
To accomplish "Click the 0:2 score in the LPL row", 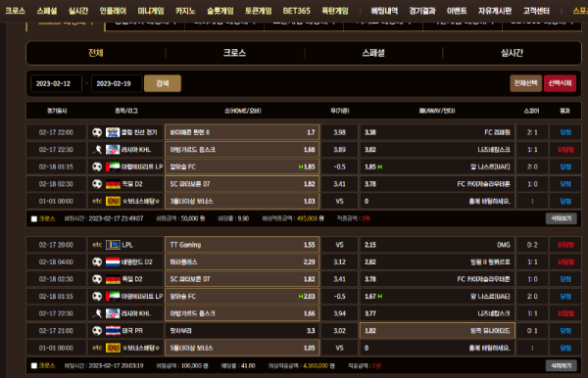I will (532, 245).
